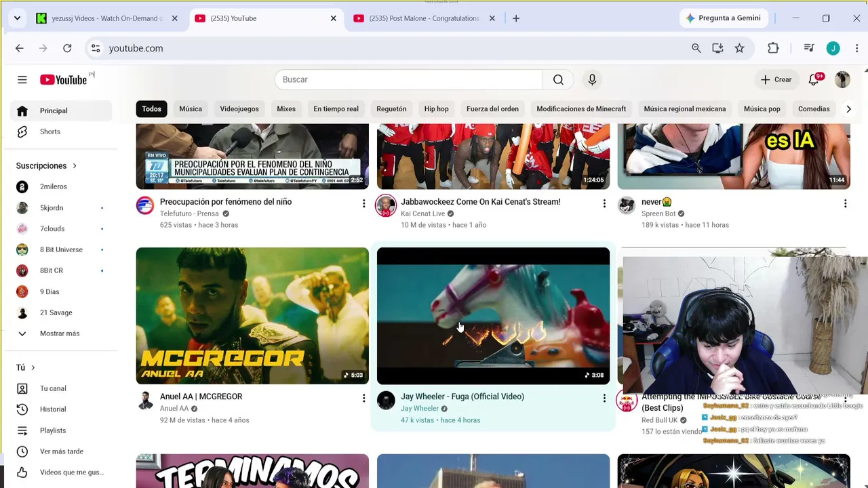The width and height of the screenshot is (868, 488).
Task: Open options for the never video
Action: pos(845,203)
